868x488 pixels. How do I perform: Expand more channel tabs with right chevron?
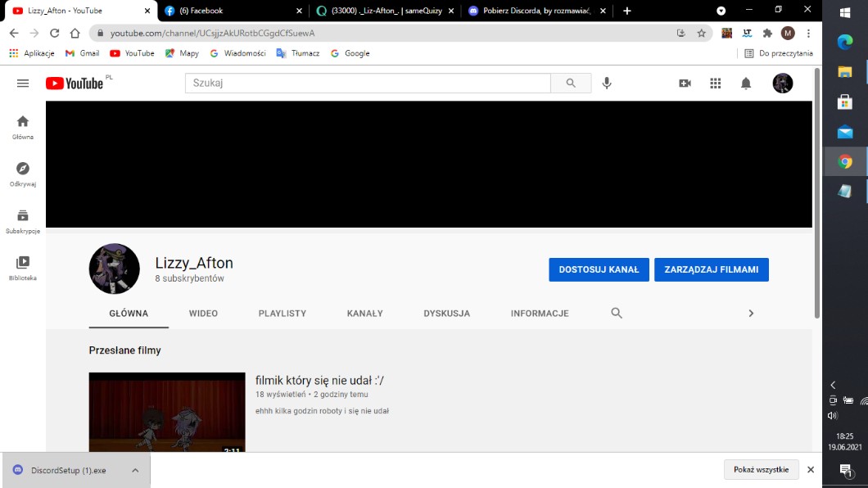751,313
